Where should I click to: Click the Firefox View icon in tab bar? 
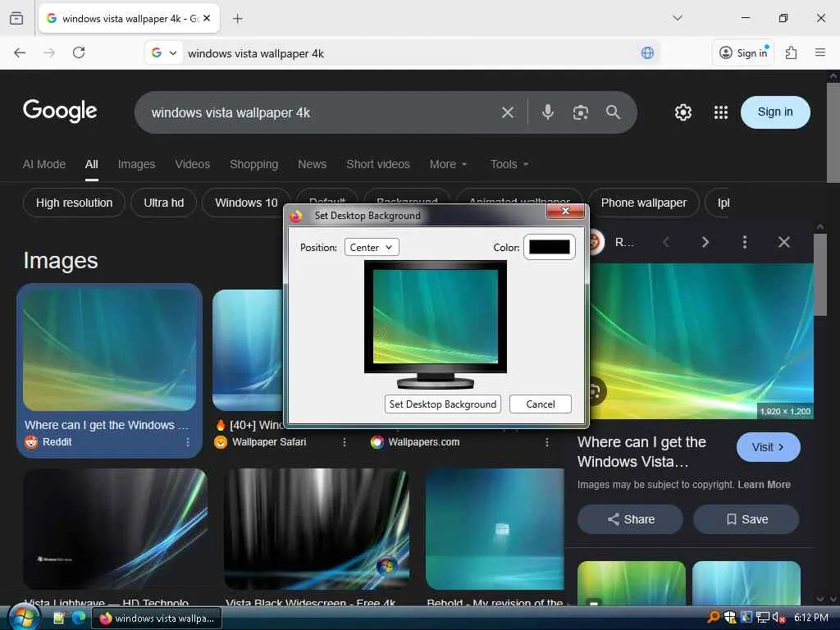point(16,18)
